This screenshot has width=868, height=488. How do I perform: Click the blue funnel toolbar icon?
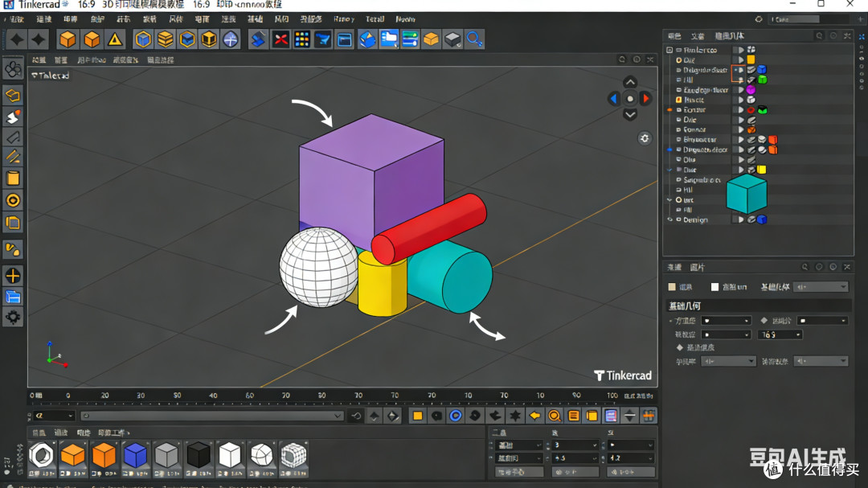click(323, 40)
